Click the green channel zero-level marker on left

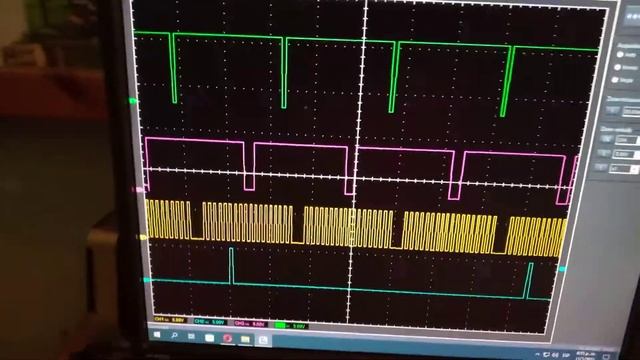tap(132, 100)
